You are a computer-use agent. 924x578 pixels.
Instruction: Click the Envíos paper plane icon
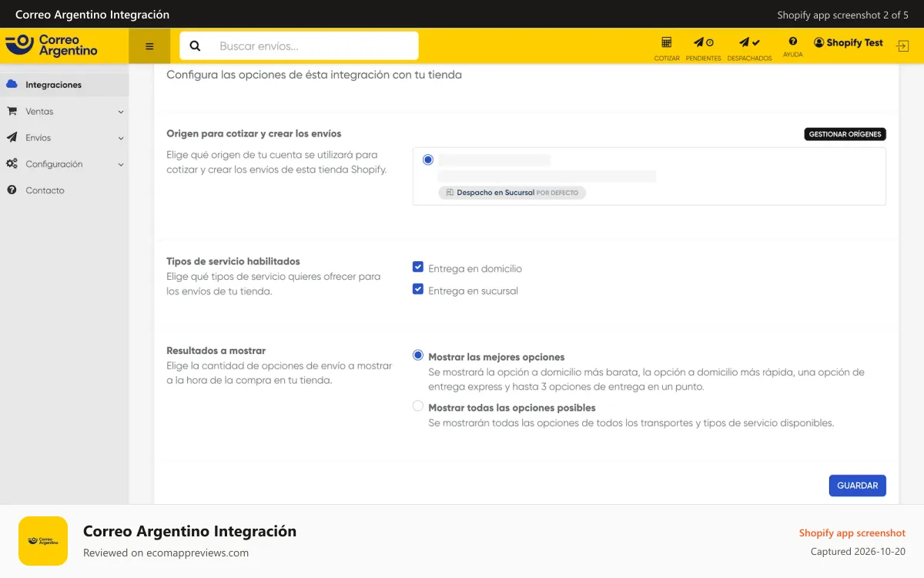[12, 137]
